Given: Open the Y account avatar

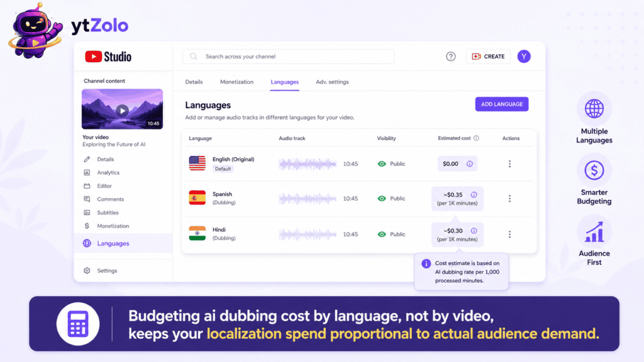Looking at the screenshot, I should click(524, 57).
